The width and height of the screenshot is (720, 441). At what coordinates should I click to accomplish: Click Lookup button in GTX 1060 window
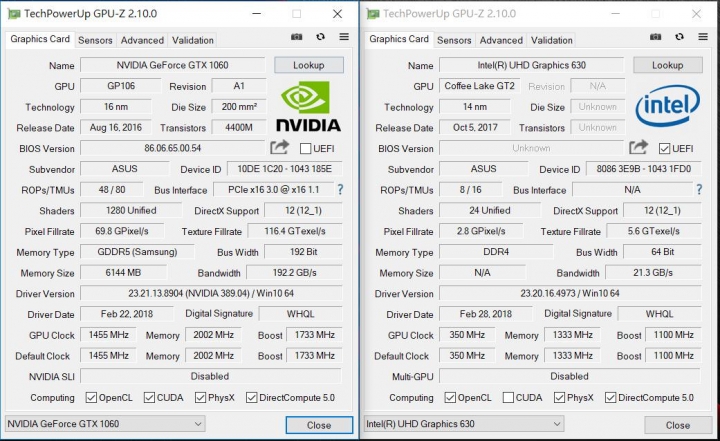click(x=309, y=65)
